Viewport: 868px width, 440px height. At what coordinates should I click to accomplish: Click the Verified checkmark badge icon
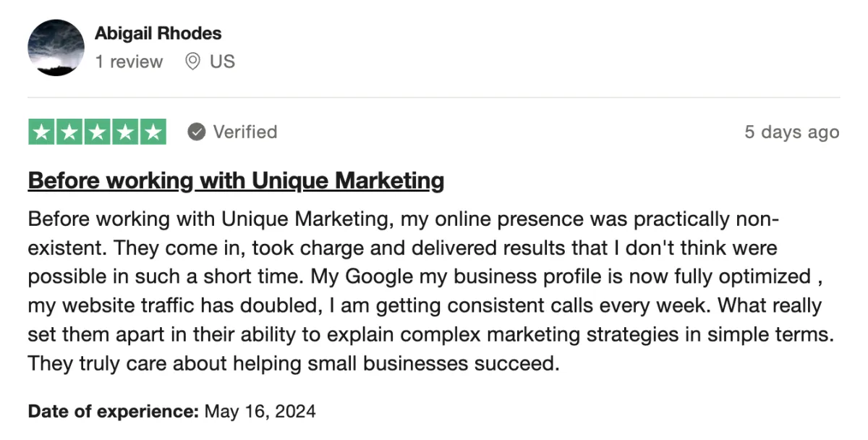coord(196,132)
